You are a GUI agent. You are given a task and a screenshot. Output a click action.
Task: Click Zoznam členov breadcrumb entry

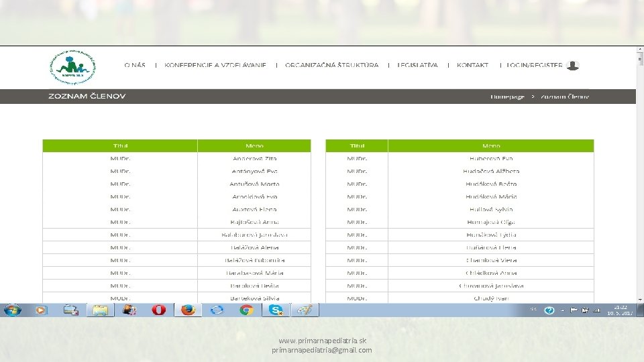pyautogui.click(x=565, y=97)
